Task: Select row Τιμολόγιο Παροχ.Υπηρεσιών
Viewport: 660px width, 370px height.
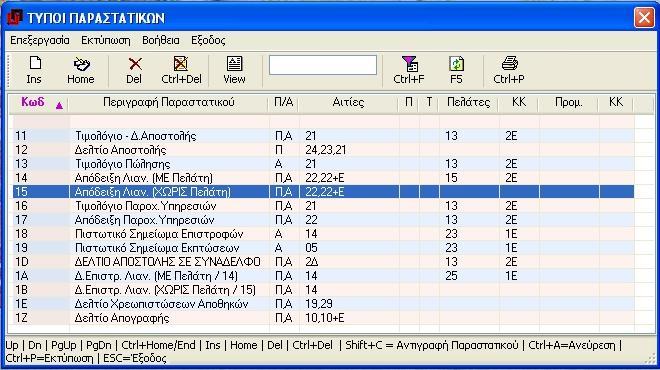Action: (x=323, y=206)
